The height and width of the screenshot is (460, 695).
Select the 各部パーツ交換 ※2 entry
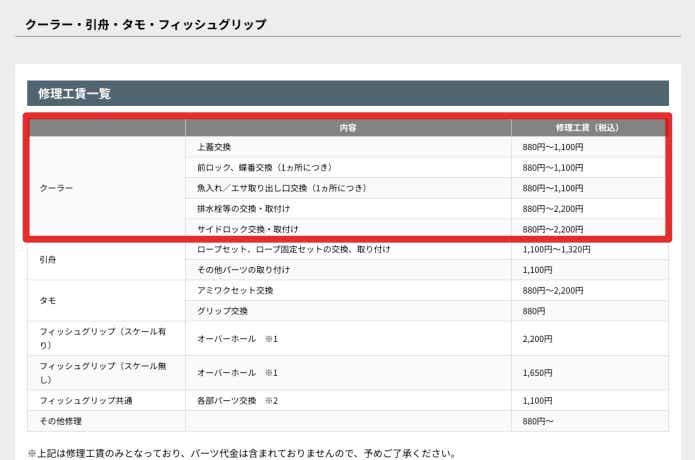click(237, 401)
